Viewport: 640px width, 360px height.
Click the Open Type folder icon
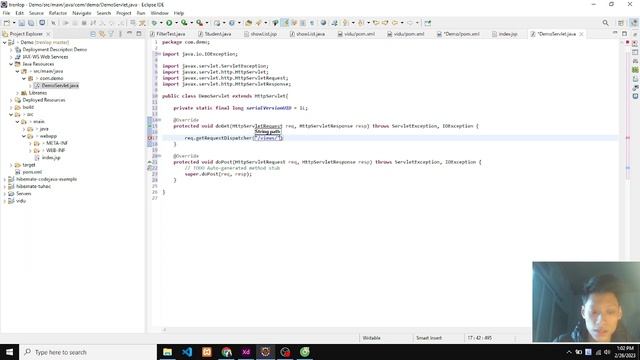point(249,23)
